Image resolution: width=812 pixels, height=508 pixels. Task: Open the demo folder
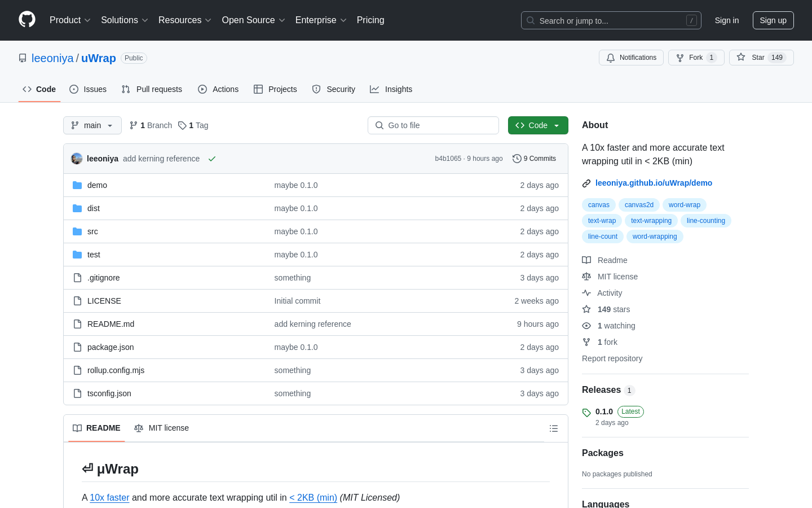(x=97, y=185)
